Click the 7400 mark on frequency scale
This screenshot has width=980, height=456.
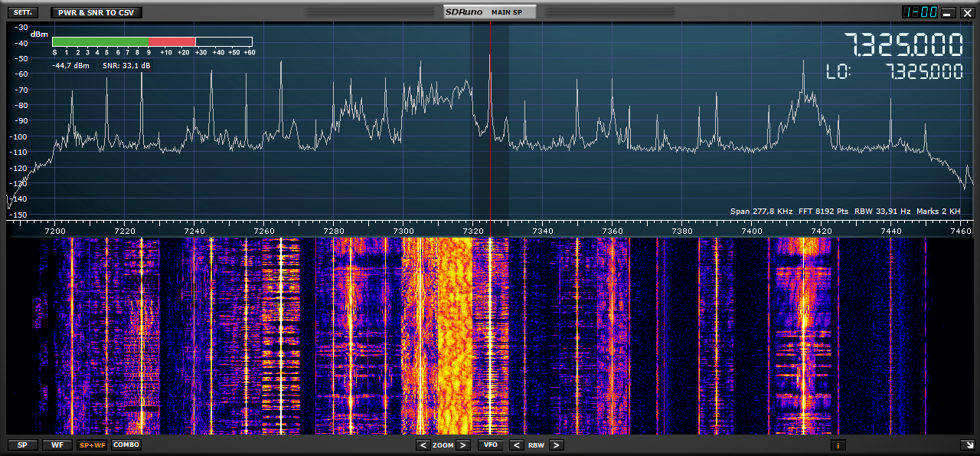coord(753,230)
